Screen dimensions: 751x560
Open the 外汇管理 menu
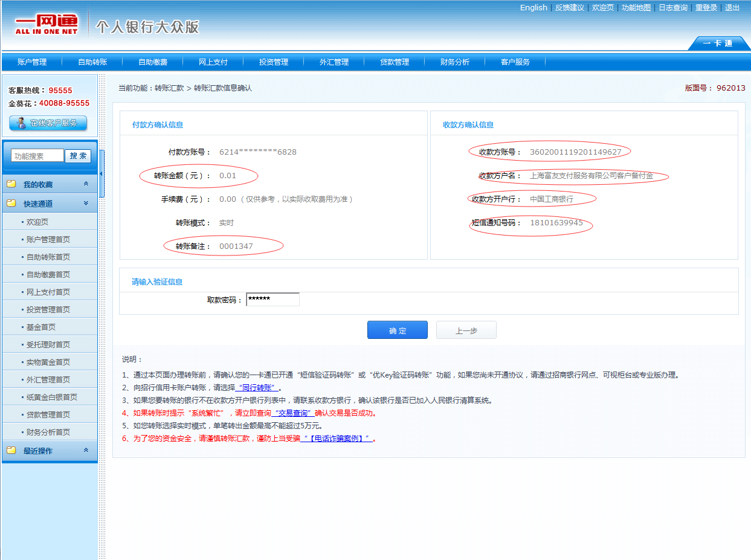pos(334,62)
